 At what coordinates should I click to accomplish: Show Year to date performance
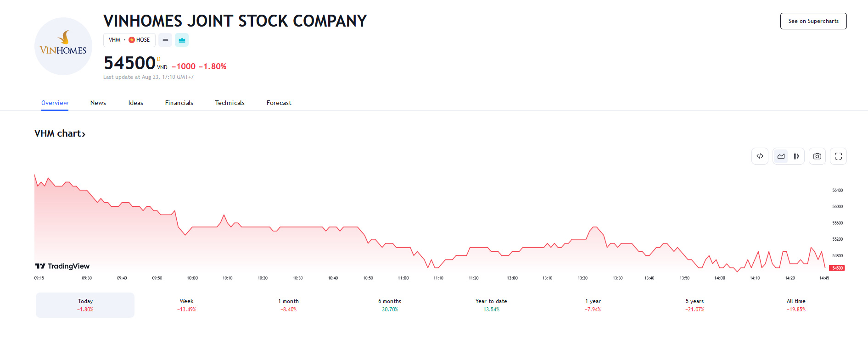coord(491,305)
